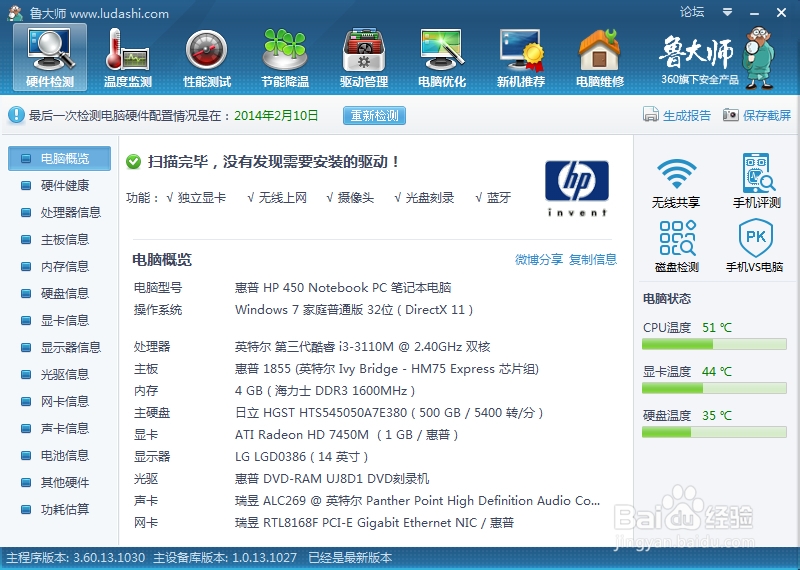
Task: Open 新机推荐 recommendation icon
Action: [521, 58]
